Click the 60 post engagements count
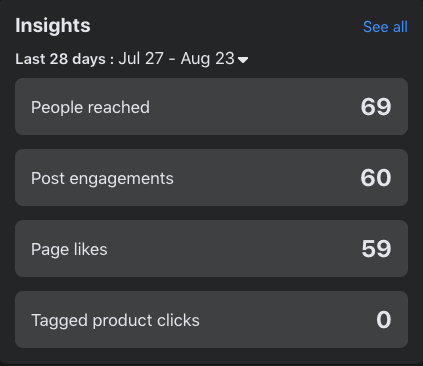This screenshot has width=423, height=366. coord(376,178)
